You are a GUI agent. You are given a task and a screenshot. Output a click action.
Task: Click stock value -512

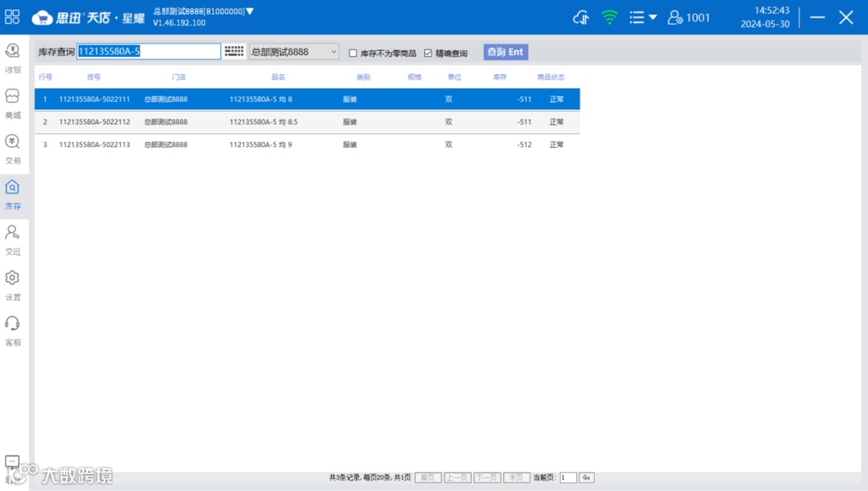pyautogui.click(x=524, y=145)
